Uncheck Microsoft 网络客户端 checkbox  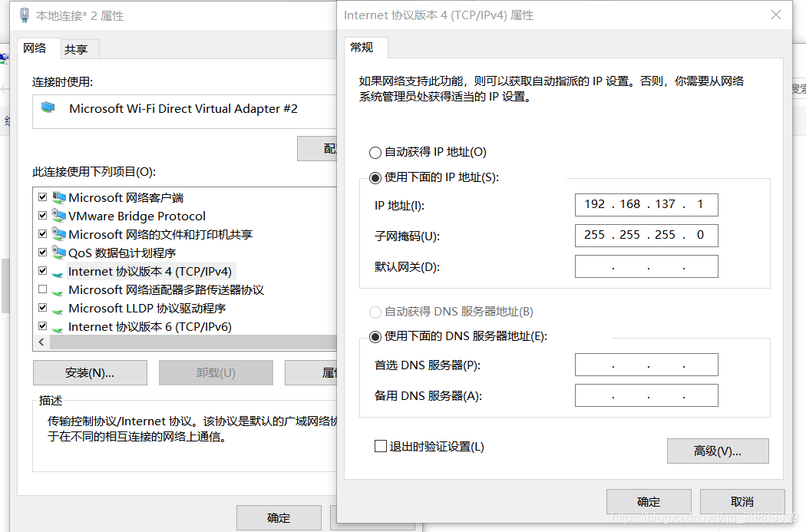(x=43, y=197)
